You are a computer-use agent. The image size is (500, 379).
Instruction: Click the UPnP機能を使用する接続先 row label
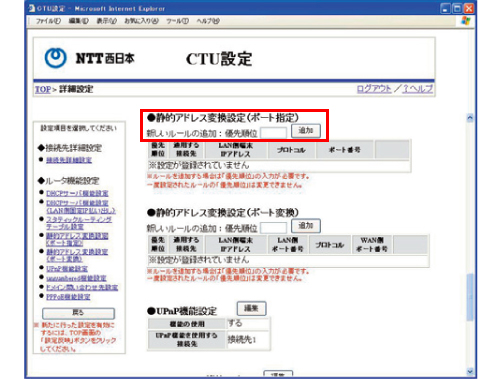point(187,340)
